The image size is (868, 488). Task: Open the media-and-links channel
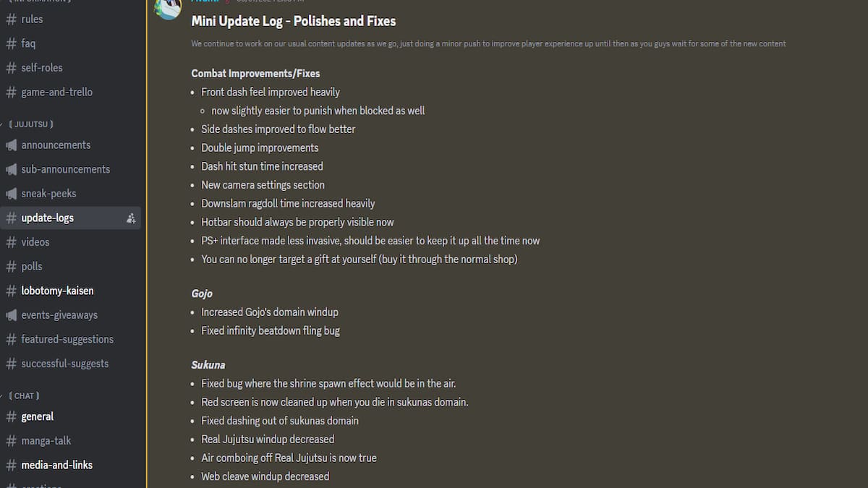tap(56, 465)
